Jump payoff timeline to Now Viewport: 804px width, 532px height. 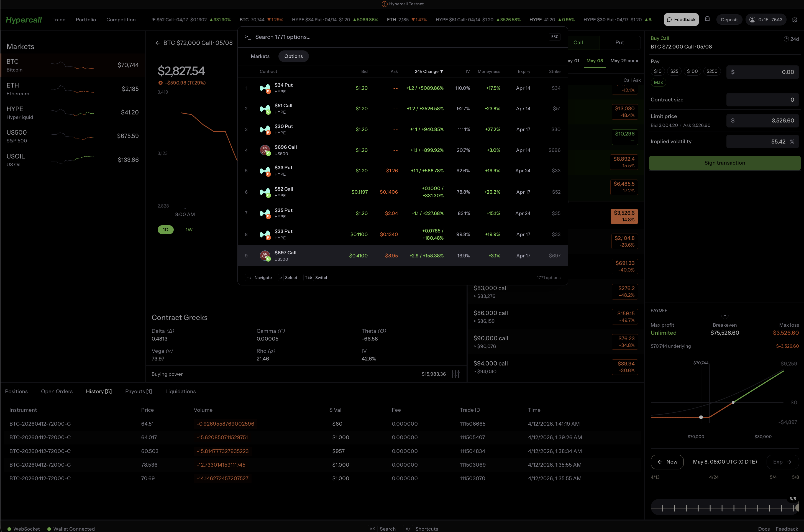click(667, 462)
